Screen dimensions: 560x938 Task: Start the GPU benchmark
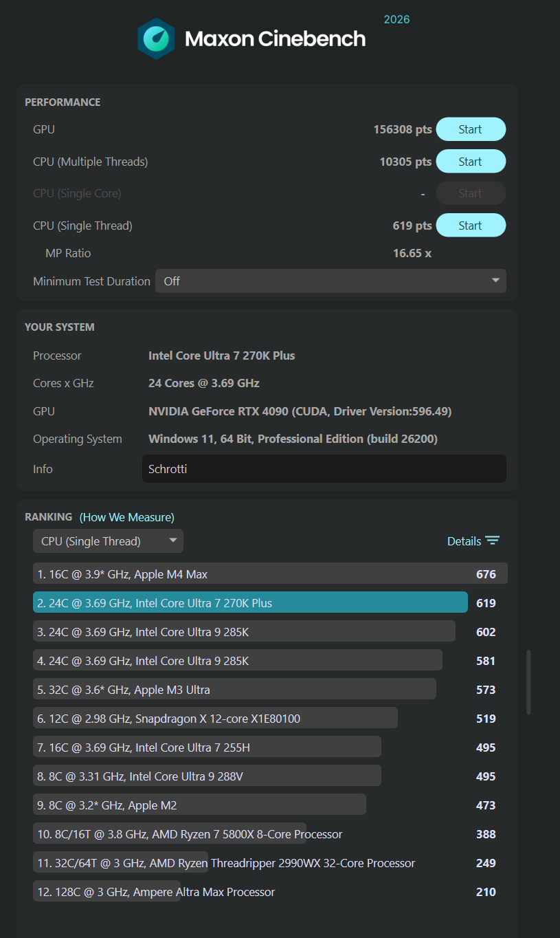[471, 129]
